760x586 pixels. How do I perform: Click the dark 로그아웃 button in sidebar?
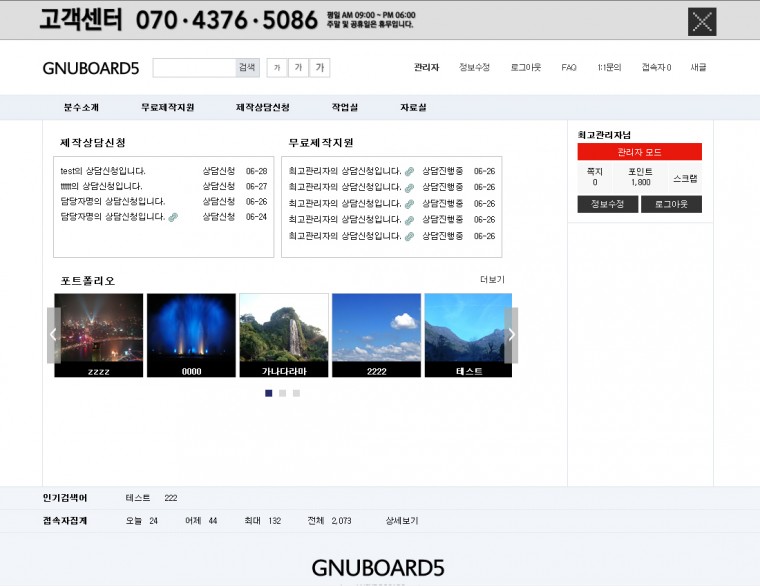[671, 204]
